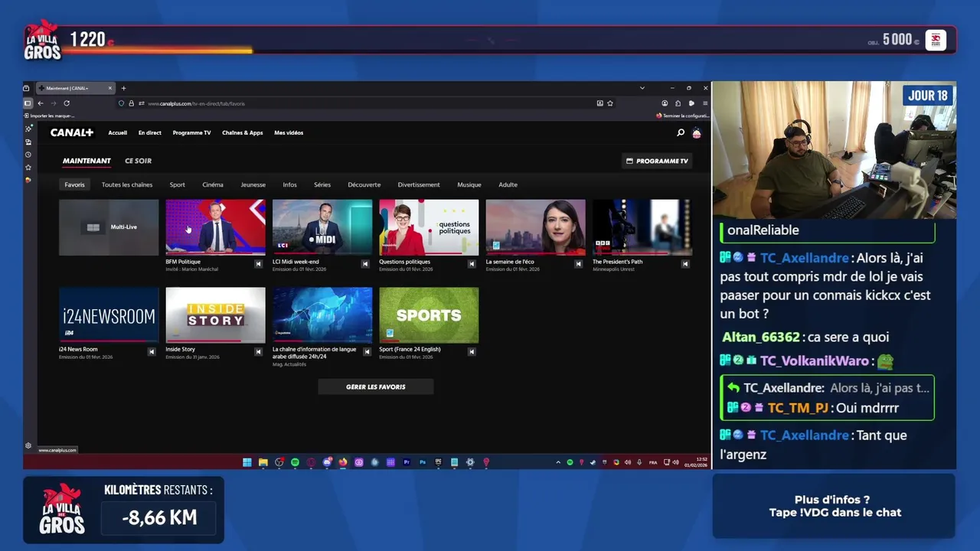Screen dimensions: 980x551
Task: Filter channels by Cinéma
Action: (x=213, y=184)
